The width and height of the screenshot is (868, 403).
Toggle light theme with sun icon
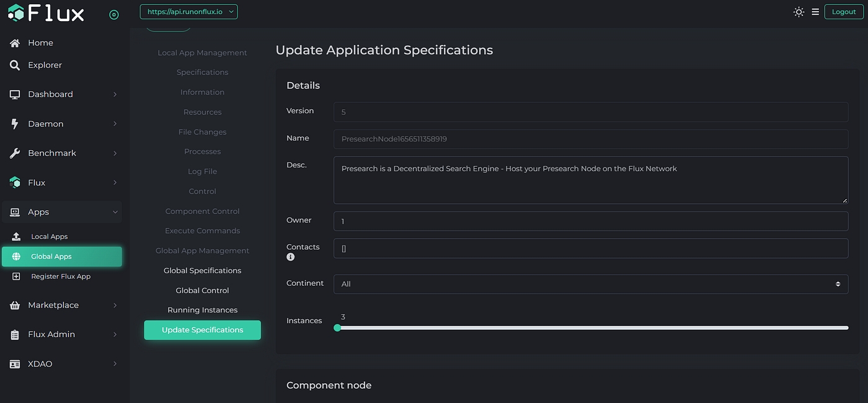(799, 12)
